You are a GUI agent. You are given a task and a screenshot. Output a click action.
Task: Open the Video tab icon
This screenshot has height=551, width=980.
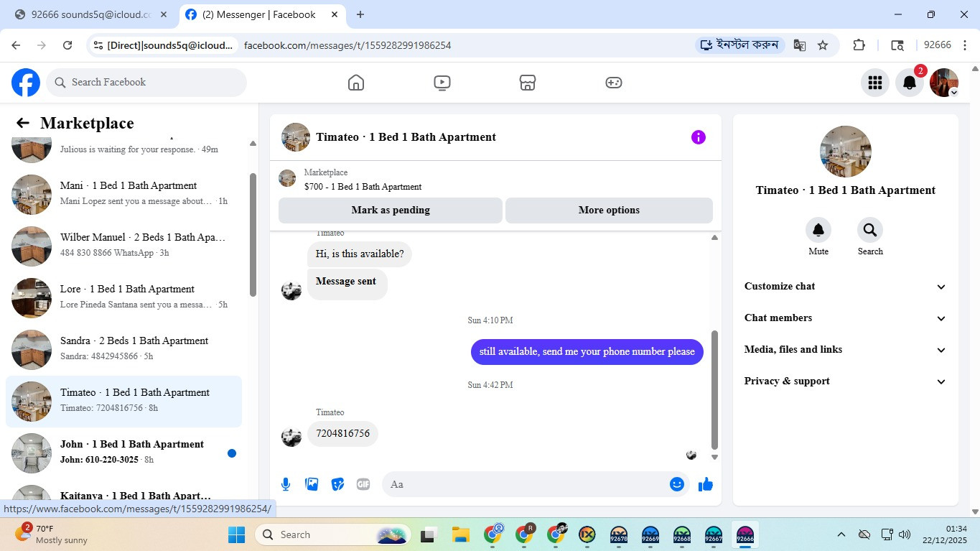[x=442, y=83]
